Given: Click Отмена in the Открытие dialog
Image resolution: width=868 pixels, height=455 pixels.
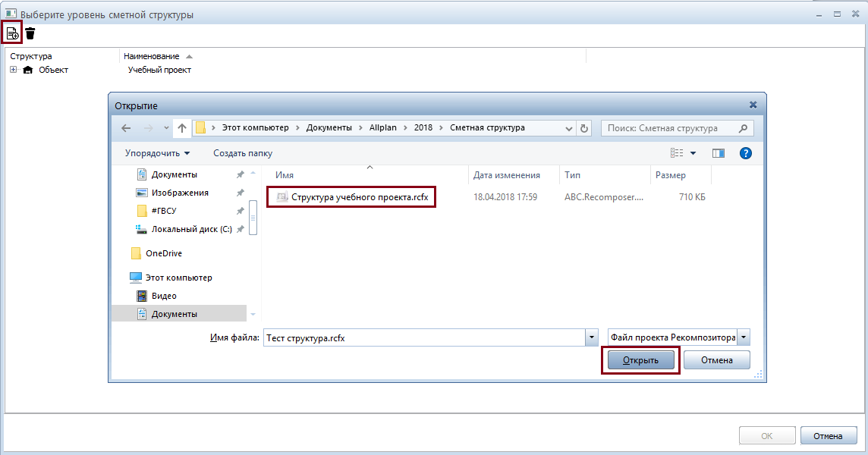Looking at the screenshot, I should tap(717, 360).
